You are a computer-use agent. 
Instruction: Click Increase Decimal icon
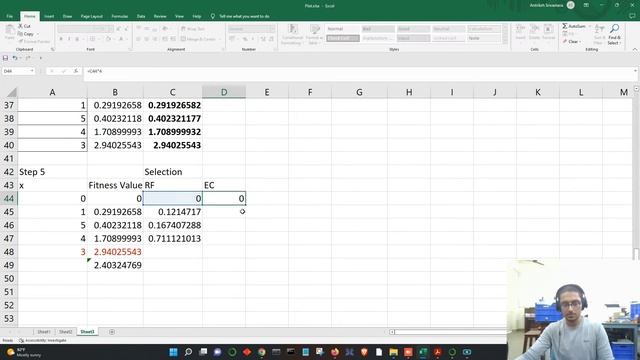tap(263, 39)
